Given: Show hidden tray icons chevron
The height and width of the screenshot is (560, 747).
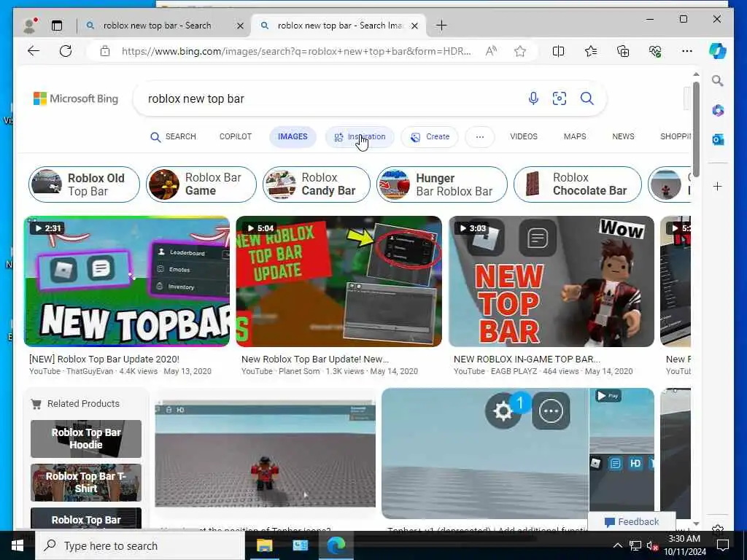Looking at the screenshot, I should click(617, 545).
